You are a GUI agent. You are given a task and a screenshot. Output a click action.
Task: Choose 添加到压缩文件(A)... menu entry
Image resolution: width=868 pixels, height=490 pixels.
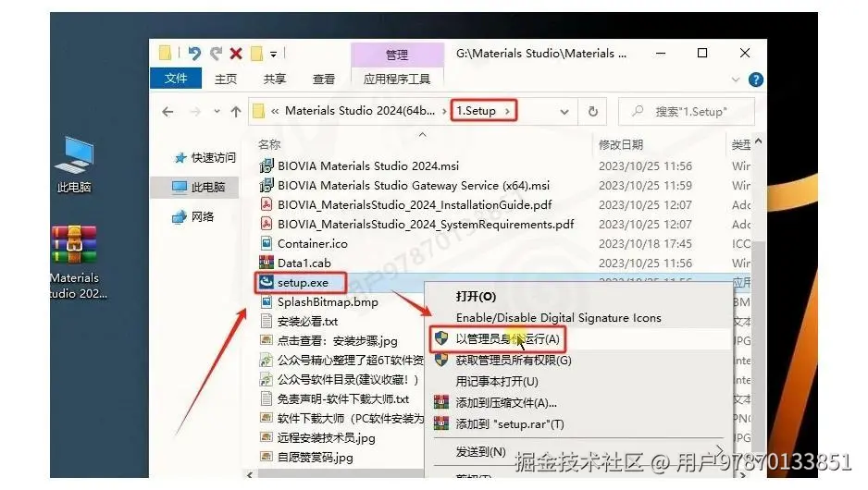505,402
